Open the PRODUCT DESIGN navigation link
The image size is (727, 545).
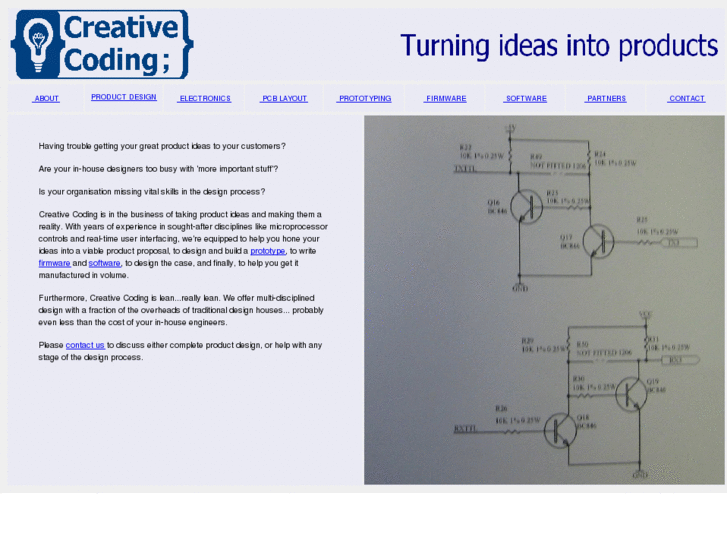(x=124, y=97)
